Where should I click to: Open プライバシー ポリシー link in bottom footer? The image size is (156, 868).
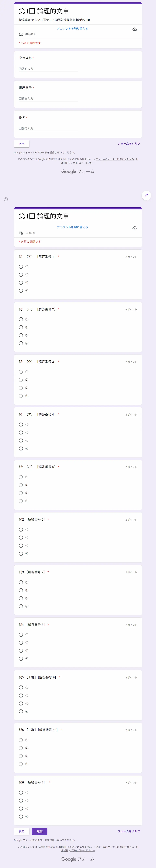pos(82,850)
